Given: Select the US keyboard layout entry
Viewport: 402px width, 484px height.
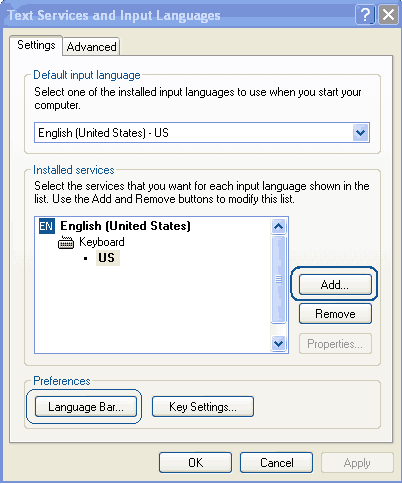Looking at the screenshot, I should 107,258.
